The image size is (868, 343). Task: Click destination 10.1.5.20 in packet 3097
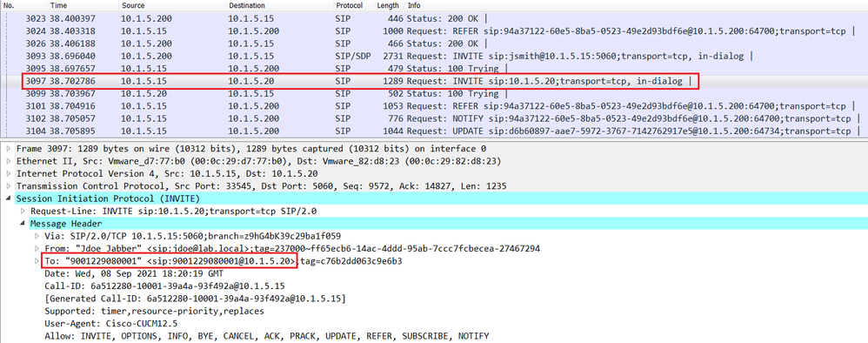pos(250,82)
